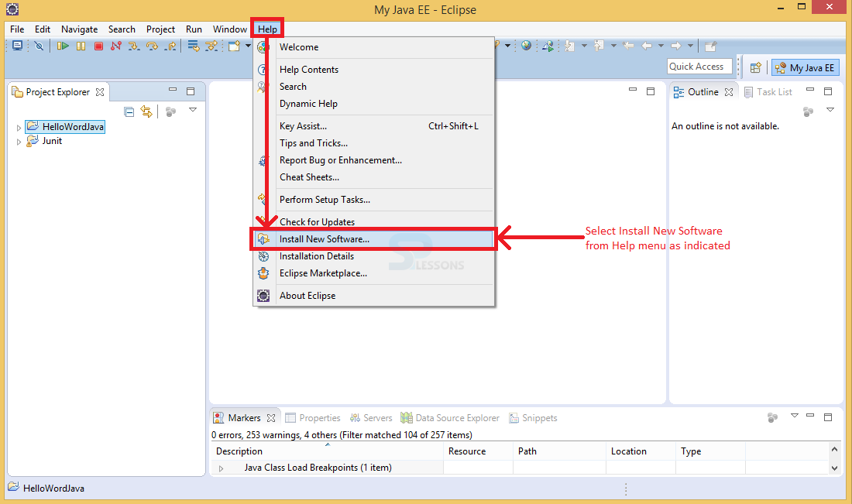852x504 pixels.
Task: Open the Project Explorer View Menu triangle
Action: 192,110
